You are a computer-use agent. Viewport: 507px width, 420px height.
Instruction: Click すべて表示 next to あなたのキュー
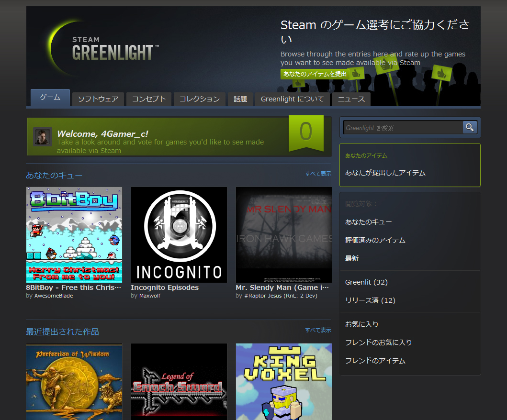tap(318, 174)
